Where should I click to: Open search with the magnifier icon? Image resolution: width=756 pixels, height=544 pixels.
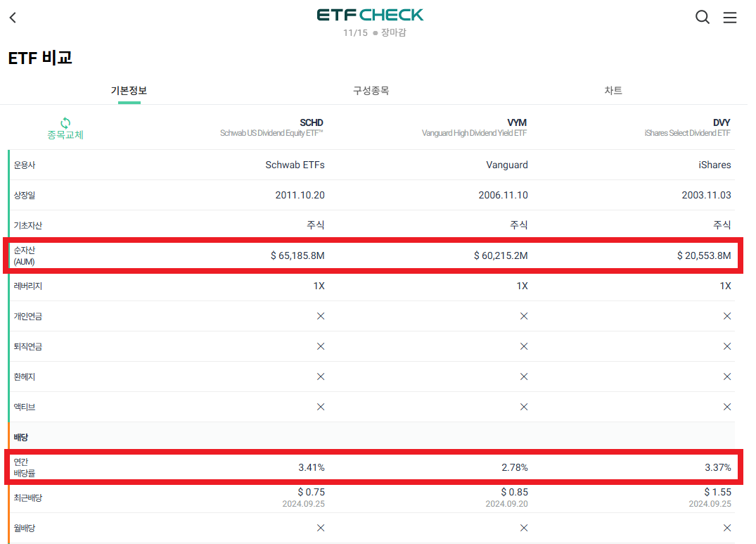pyautogui.click(x=703, y=17)
